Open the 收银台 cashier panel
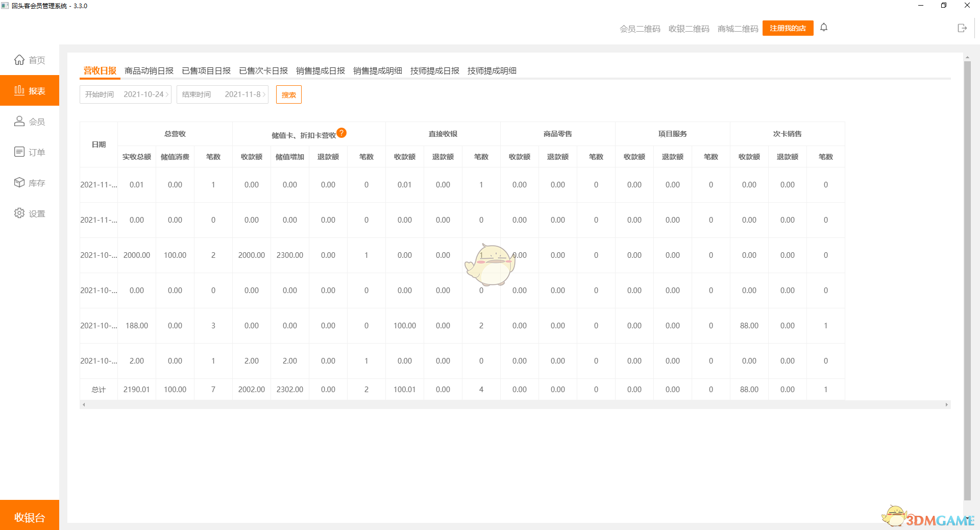 (x=30, y=517)
